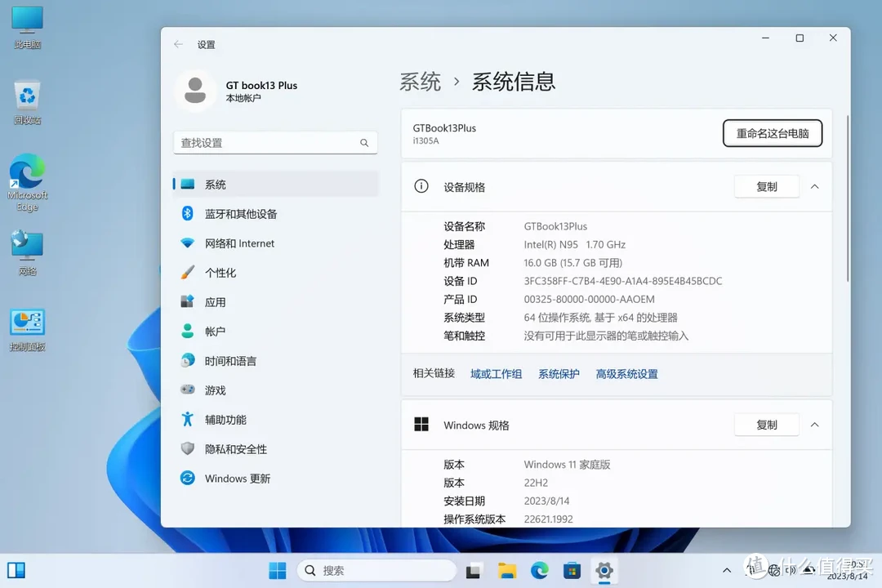The height and width of the screenshot is (588, 882).
Task: Open 游戏 via its controller icon
Action: click(187, 390)
